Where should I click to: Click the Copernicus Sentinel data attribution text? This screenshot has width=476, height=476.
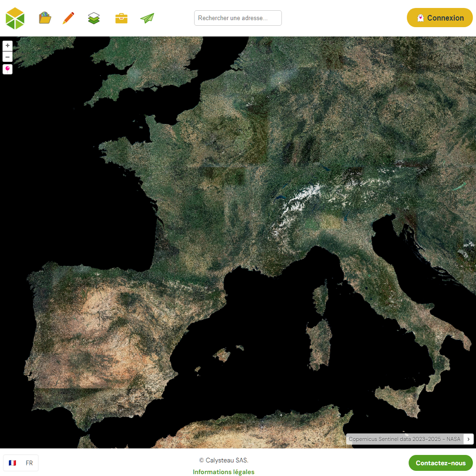pos(404,439)
